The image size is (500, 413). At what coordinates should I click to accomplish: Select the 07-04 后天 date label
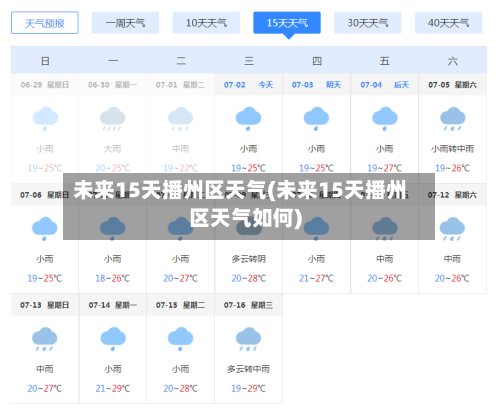(385, 85)
